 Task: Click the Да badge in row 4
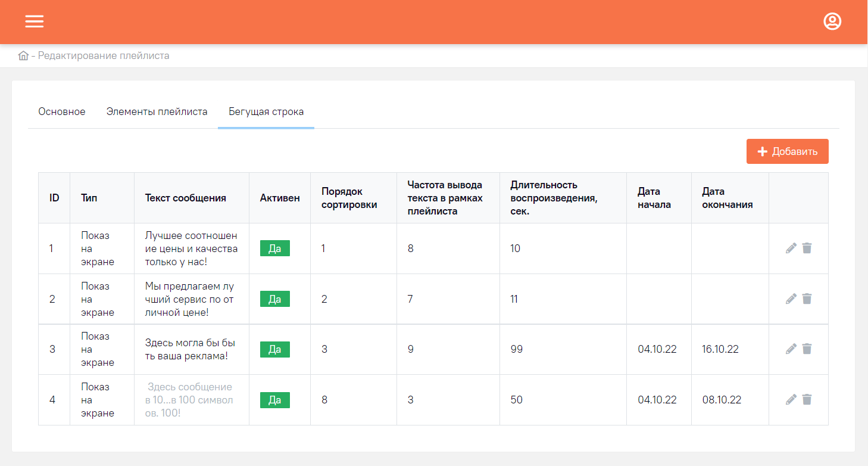275,400
